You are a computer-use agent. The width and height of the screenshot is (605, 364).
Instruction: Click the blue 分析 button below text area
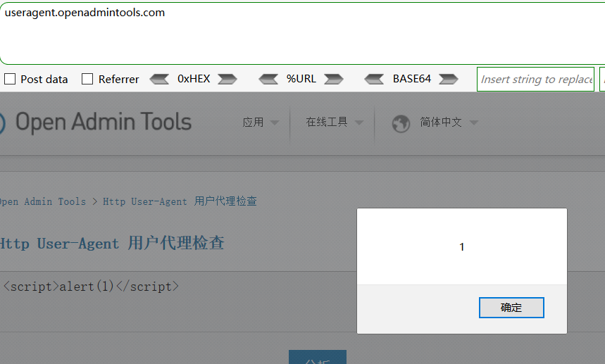(x=318, y=358)
